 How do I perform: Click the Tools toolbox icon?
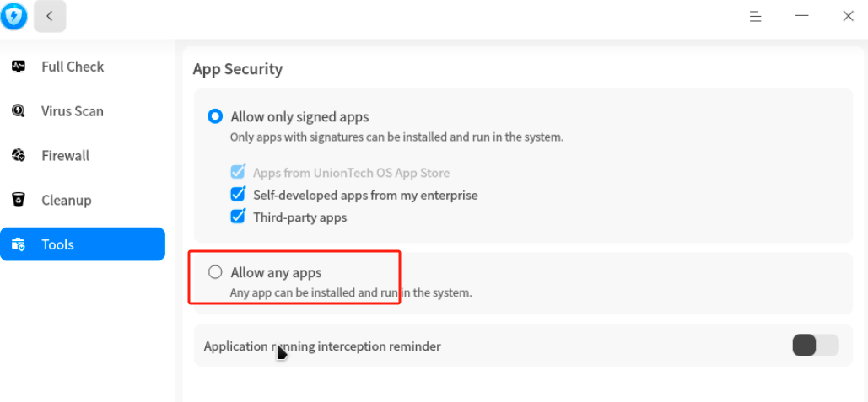19,244
